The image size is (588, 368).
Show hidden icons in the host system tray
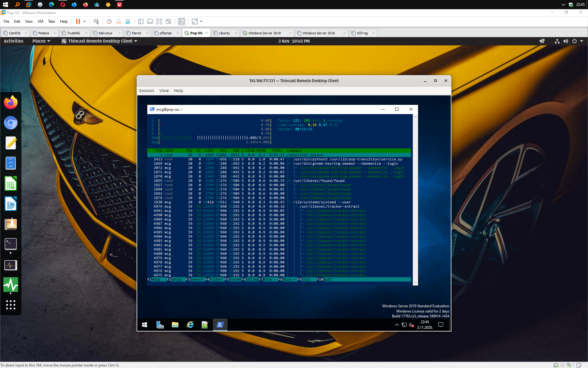(563, 5)
